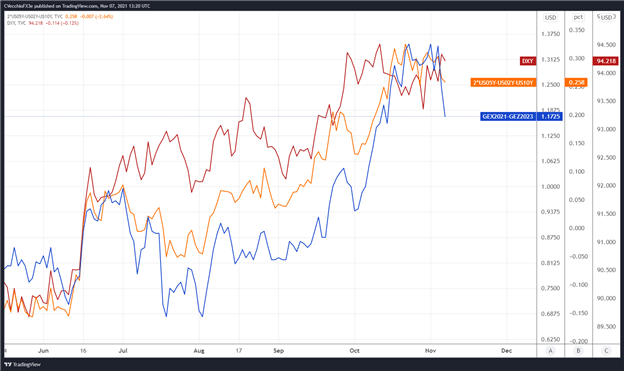Open the USD currency selector on scale C

click(x=606, y=18)
